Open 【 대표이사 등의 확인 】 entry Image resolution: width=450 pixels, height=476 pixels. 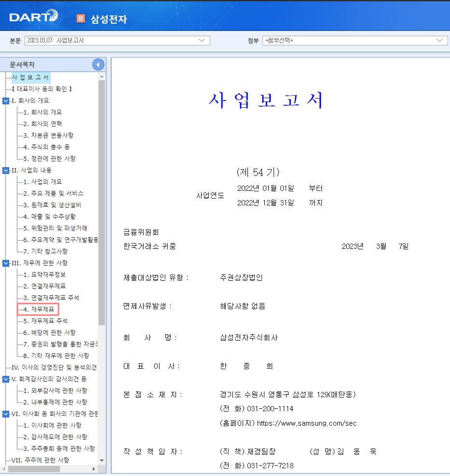coord(42,89)
